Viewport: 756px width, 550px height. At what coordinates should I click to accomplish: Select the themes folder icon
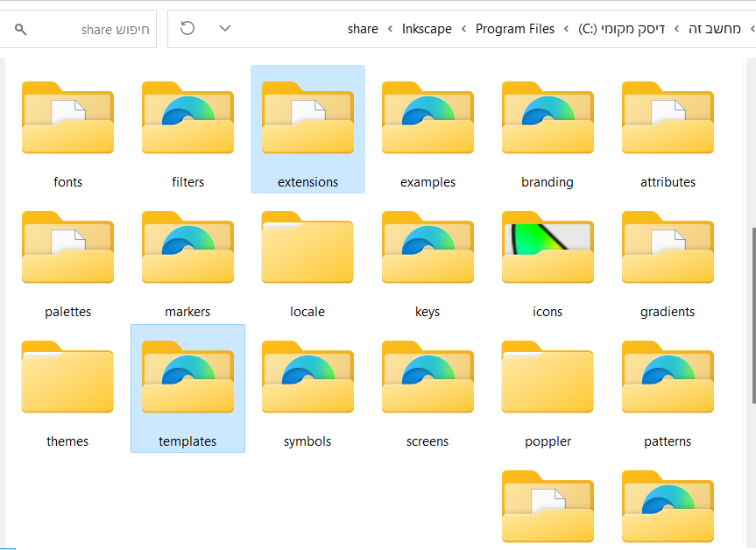pos(68,377)
